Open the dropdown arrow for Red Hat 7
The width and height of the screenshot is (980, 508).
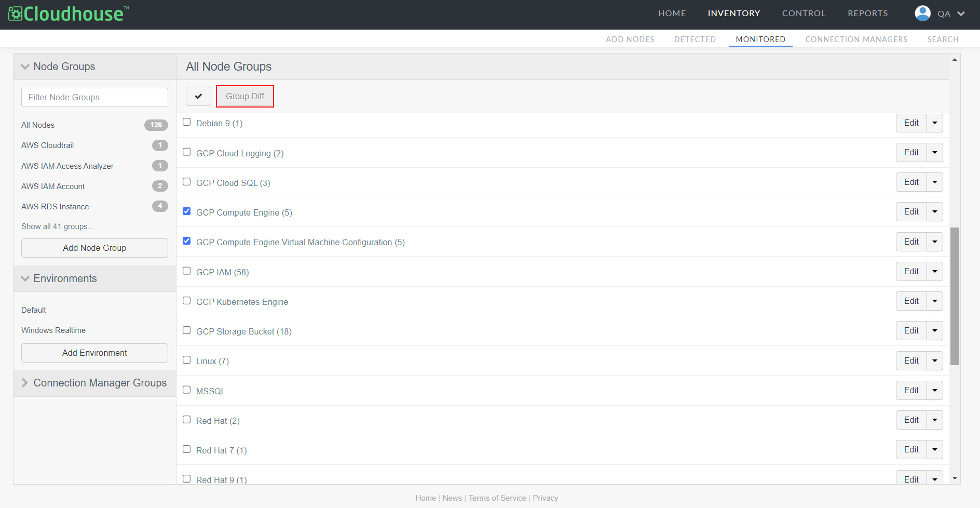[x=935, y=450]
